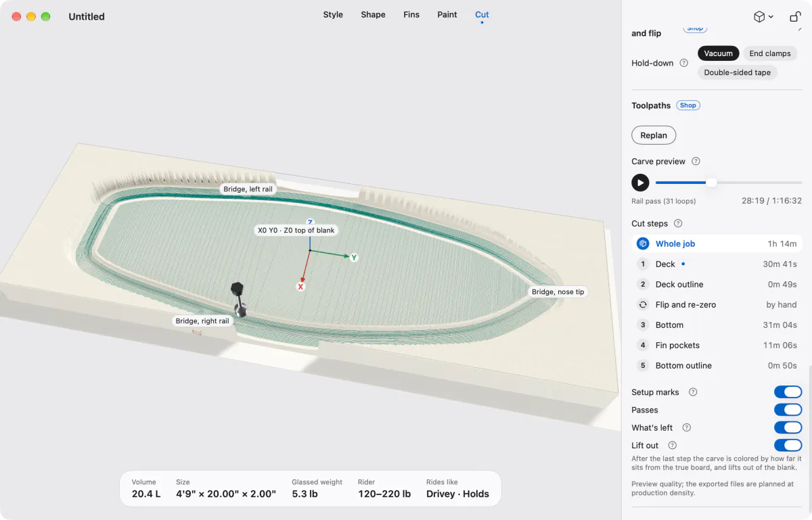Toggle the Setup marks switch
812x520 pixels.
coord(788,392)
